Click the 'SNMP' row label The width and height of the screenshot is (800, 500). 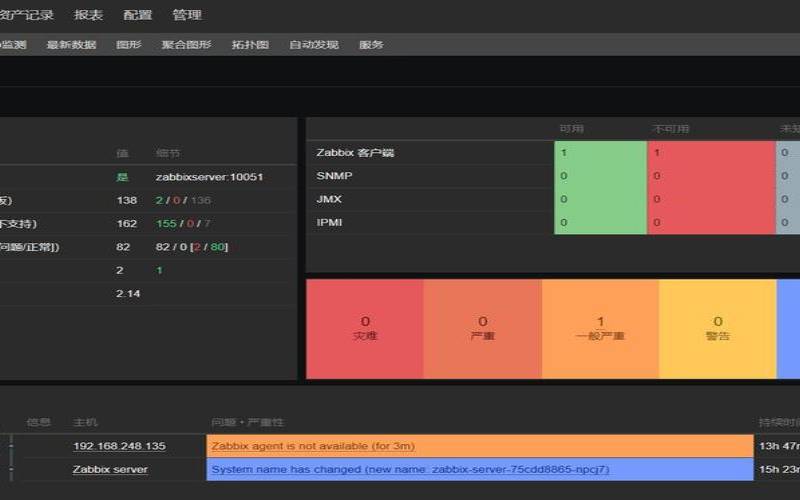334,176
